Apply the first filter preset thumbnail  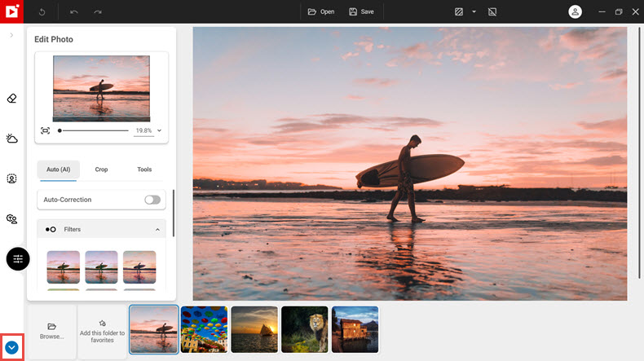pyautogui.click(x=64, y=267)
